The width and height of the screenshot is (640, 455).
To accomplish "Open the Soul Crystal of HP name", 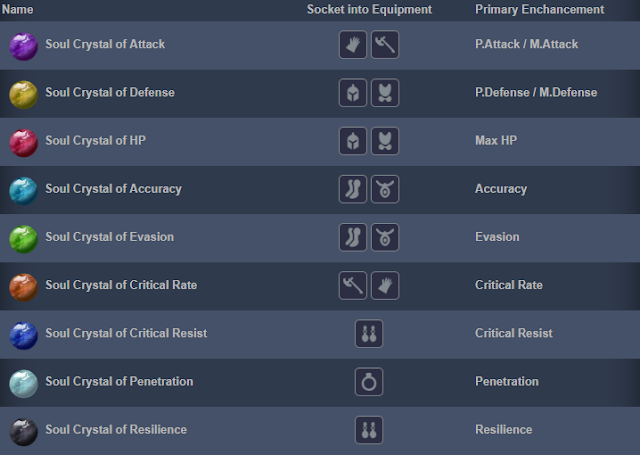I will point(96,140).
